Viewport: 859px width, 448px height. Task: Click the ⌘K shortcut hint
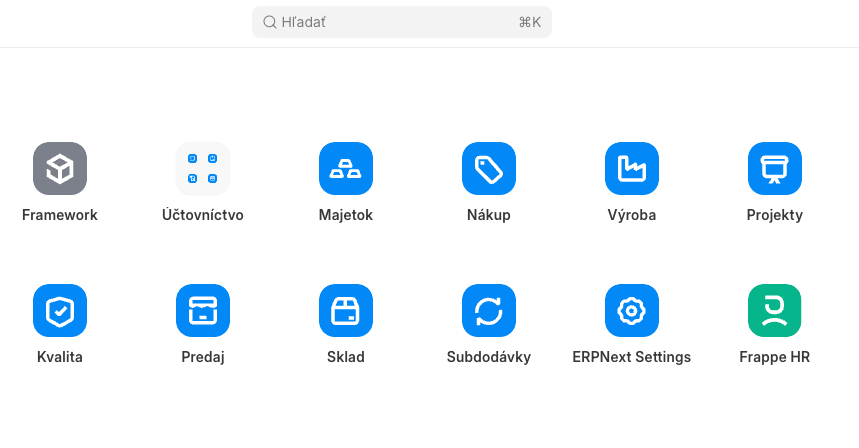(x=530, y=22)
